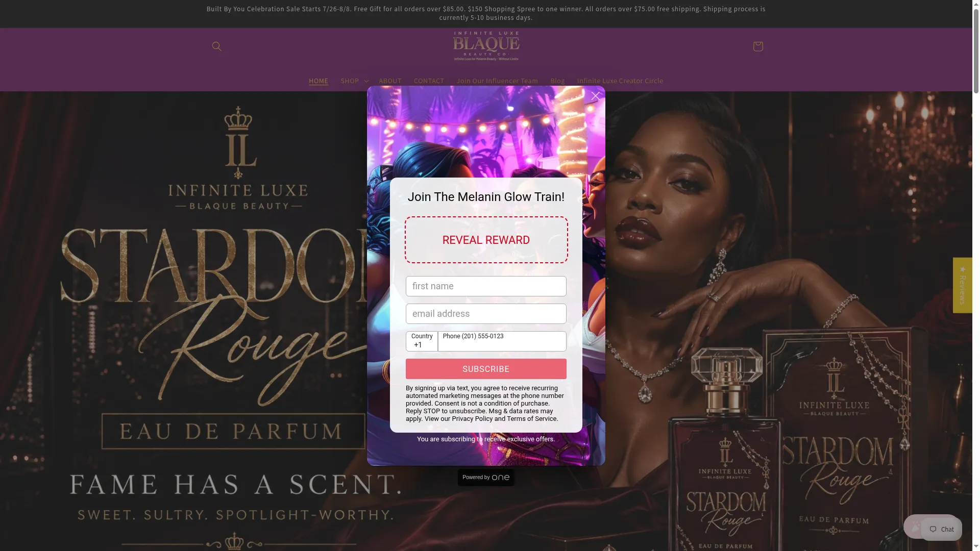980x551 pixels.
Task: Go to the HOME menu item
Action: click(x=318, y=81)
